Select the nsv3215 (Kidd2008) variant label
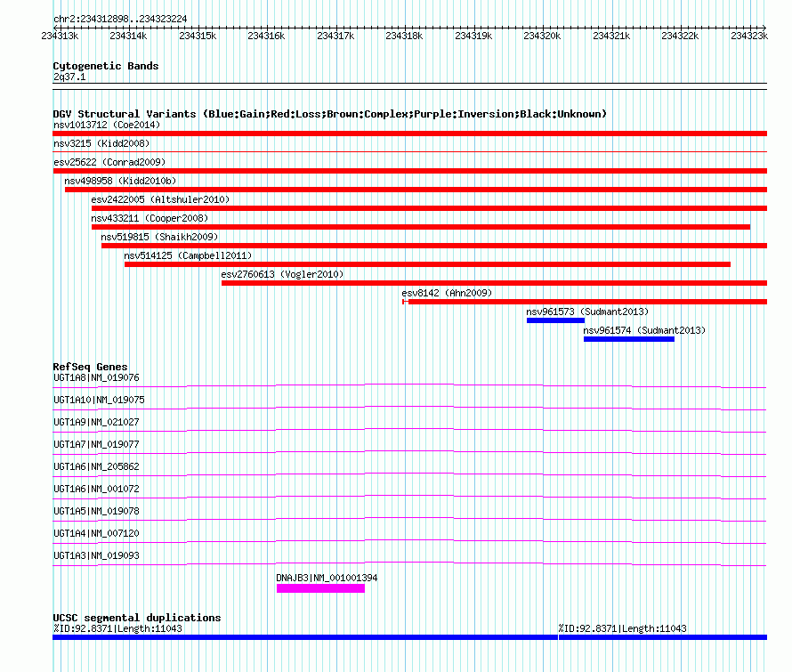The image size is (792, 672). [101, 143]
